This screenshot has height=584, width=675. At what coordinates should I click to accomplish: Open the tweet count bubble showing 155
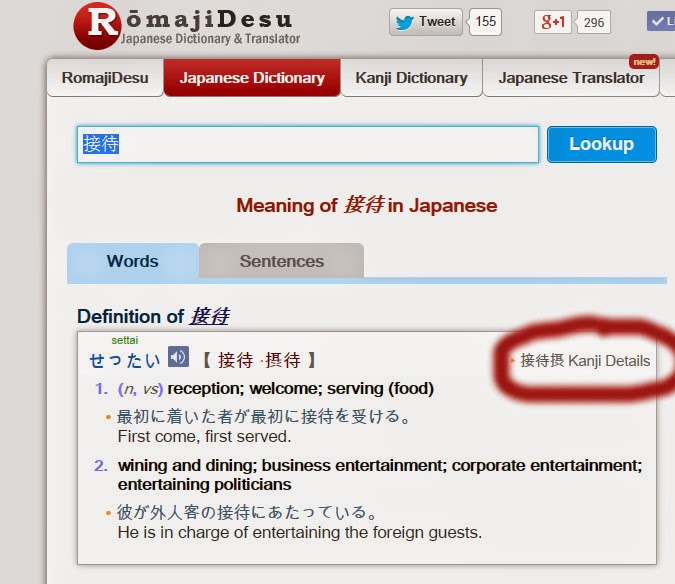pos(485,22)
